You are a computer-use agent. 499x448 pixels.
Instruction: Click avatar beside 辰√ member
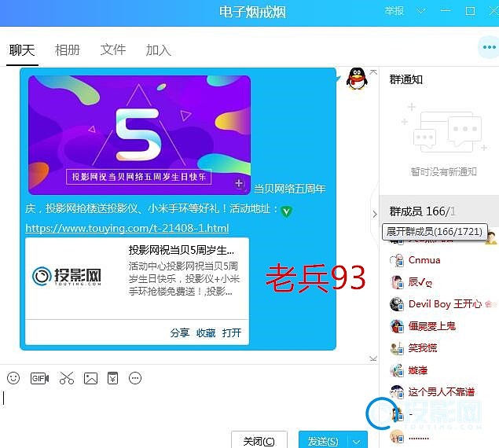[397, 282]
